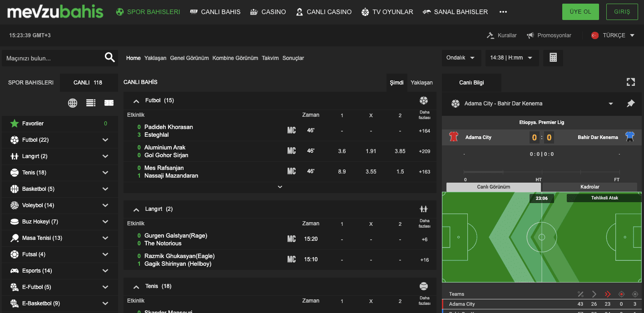Viewport: 644px width, 313px height.
Task: Select the scoreboard view icon in sidebar
Action: 109,103
